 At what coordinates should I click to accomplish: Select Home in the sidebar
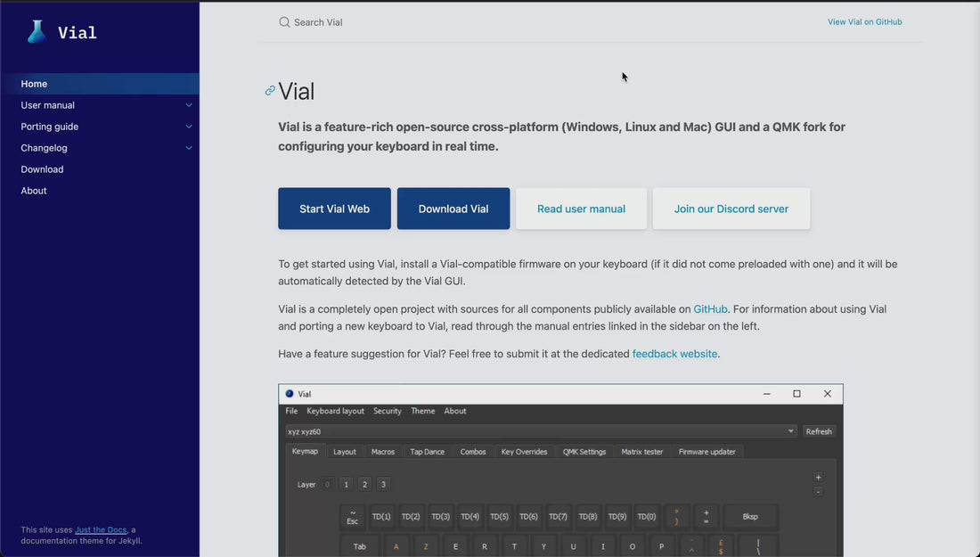100,84
